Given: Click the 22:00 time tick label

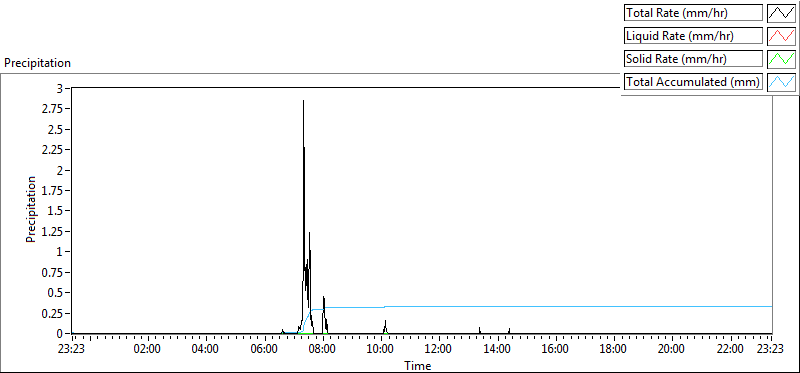Looking at the screenshot, I should tap(730, 350).
